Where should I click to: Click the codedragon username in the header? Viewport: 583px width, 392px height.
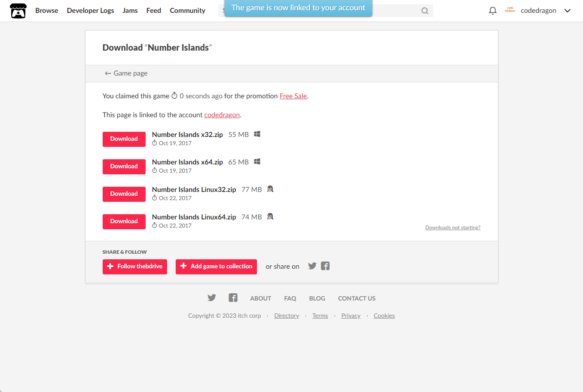coord(538,11)
